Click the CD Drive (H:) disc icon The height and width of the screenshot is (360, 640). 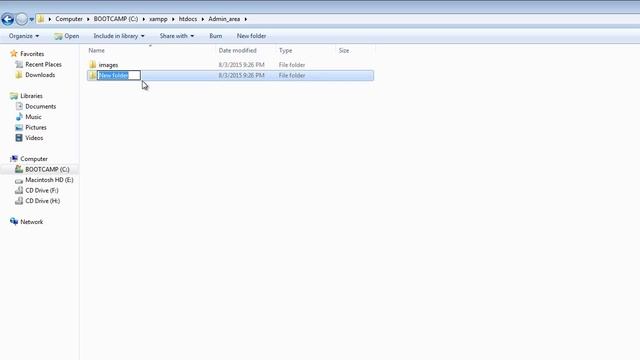click(x=19, y=201)
